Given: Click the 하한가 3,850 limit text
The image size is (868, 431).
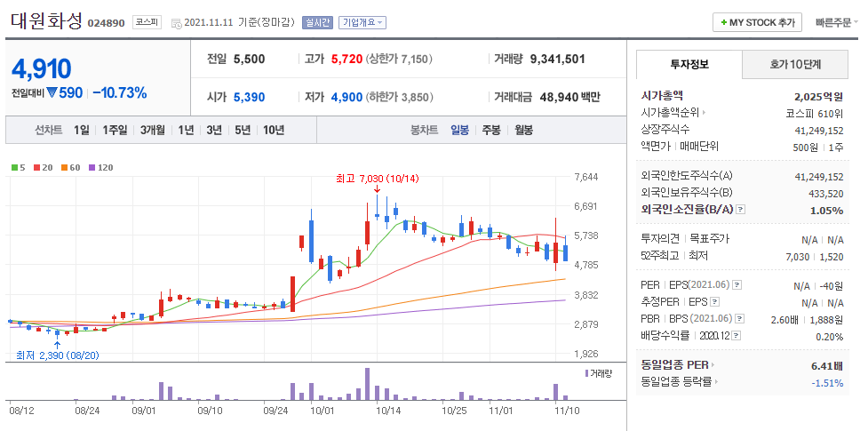Looking at the screenshot, I should 399,98.
